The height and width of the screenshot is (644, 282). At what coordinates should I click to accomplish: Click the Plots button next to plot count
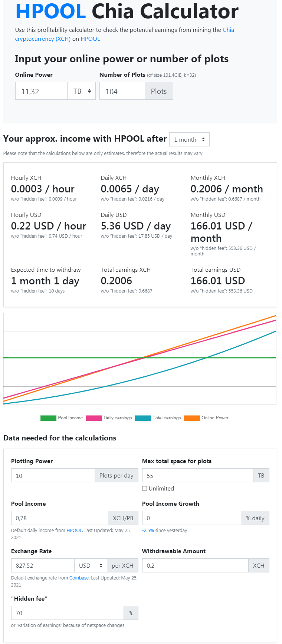pyautogui.click(x=158, y=90)
